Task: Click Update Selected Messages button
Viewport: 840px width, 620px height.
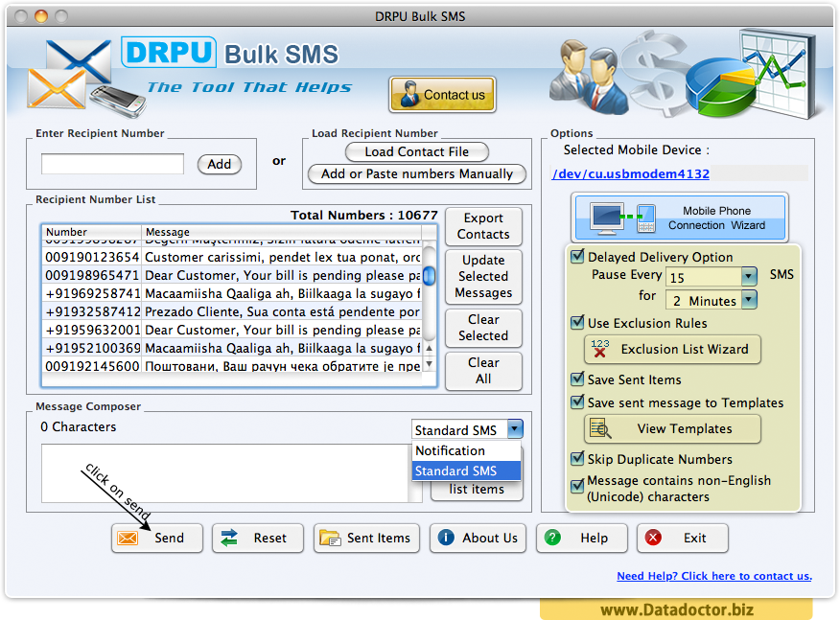Action: [x=483, y=276]
